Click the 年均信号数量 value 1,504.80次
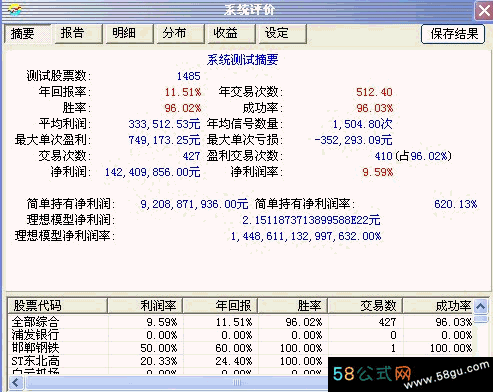This screenshot has height=392, width=493. click(362, 124)
